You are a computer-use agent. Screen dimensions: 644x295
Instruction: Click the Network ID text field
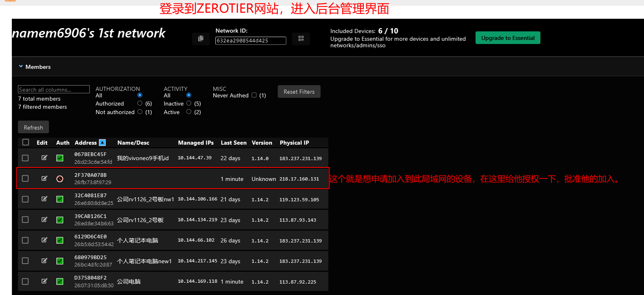(251, 41)
